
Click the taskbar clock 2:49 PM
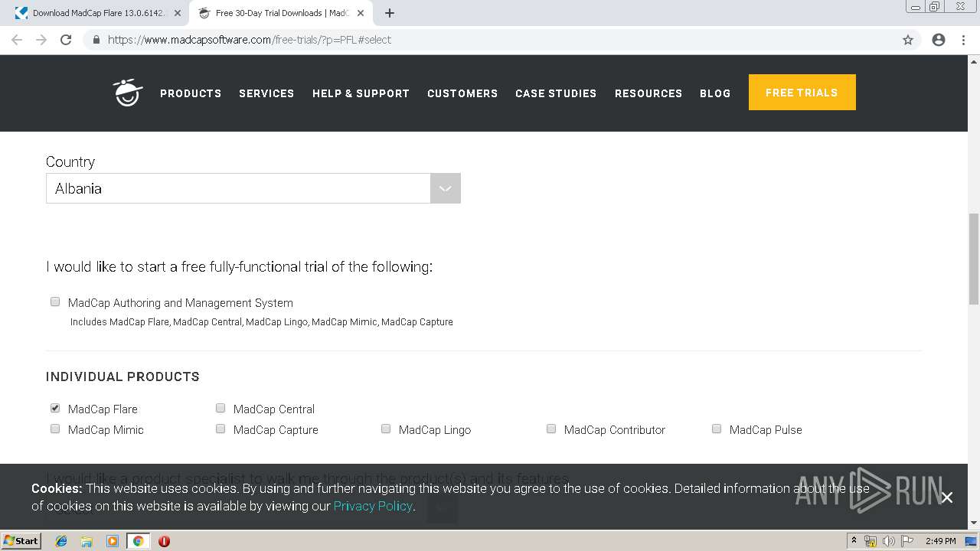940,541
